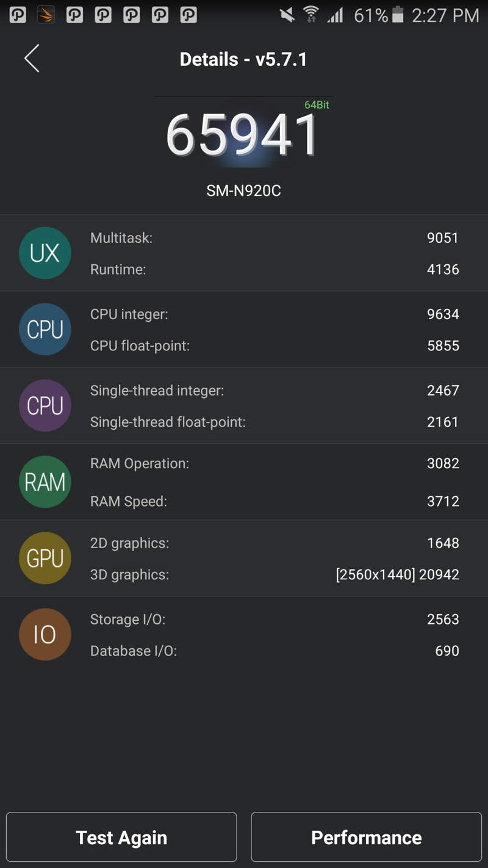Tap the green 64Bit label
Image resolution: width=488 pixels, height=868 pixels.
[317, 105]
